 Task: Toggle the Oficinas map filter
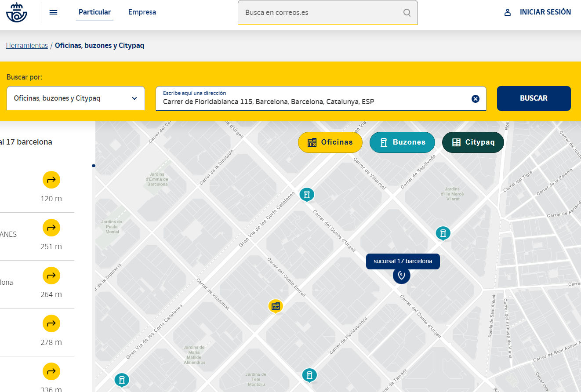click(x=330, y=142)
